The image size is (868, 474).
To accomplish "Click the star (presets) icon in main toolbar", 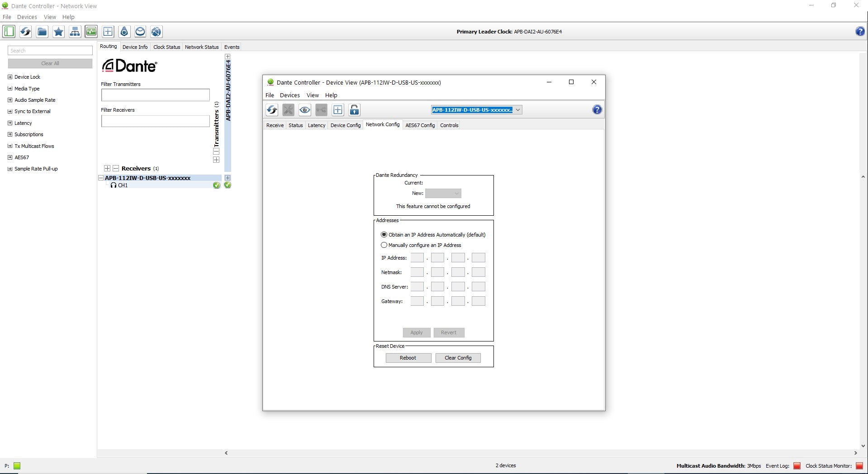I will pyautogui.click(x=58, y=32).
